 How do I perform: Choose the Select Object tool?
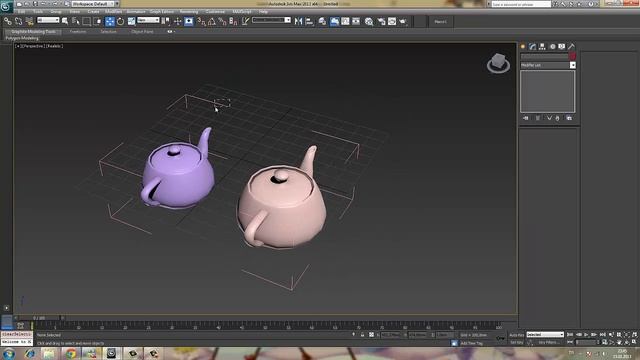[65, 21]
